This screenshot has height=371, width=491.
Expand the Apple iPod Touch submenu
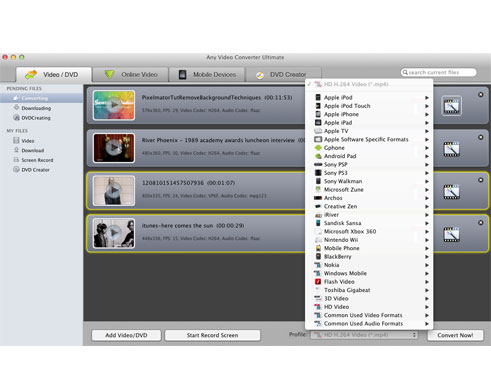click(x=369, y=106)
